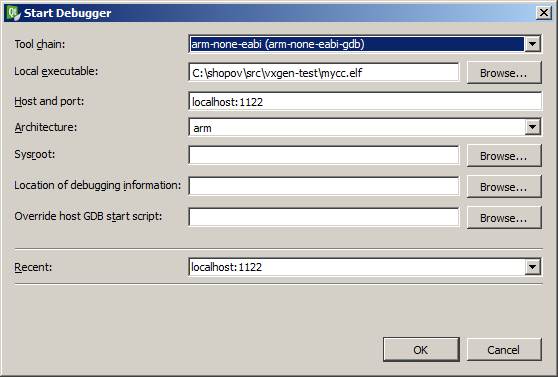Screen dimensions: 558x377
Task: Click the debugging information location field
Action: pos(324,186)
